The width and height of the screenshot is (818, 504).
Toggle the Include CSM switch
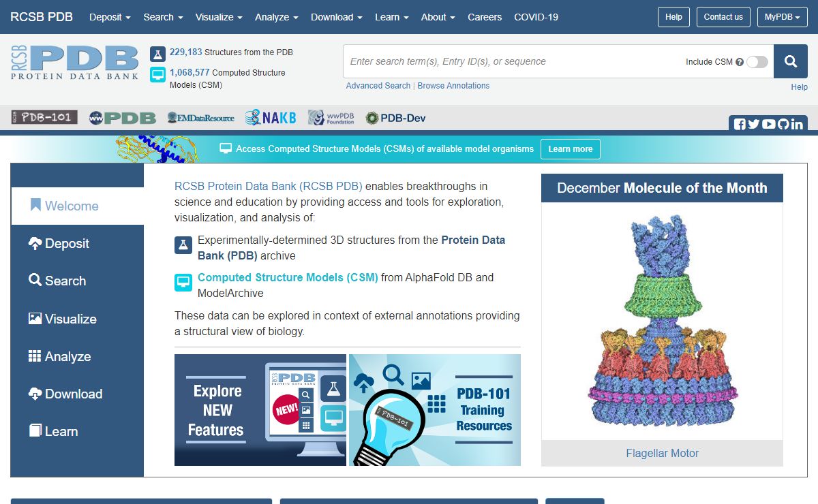pos(757,62)
